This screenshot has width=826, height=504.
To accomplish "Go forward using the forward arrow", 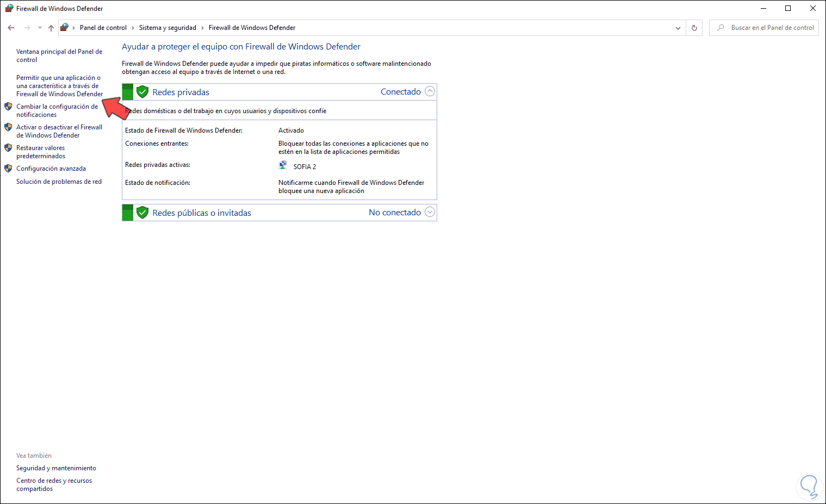I will tap(27, 28).
